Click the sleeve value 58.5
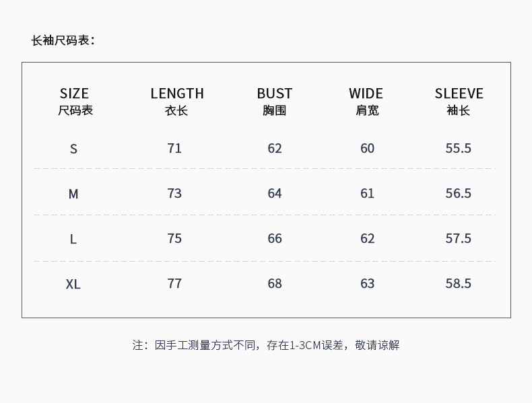 (x=458, y=283)
